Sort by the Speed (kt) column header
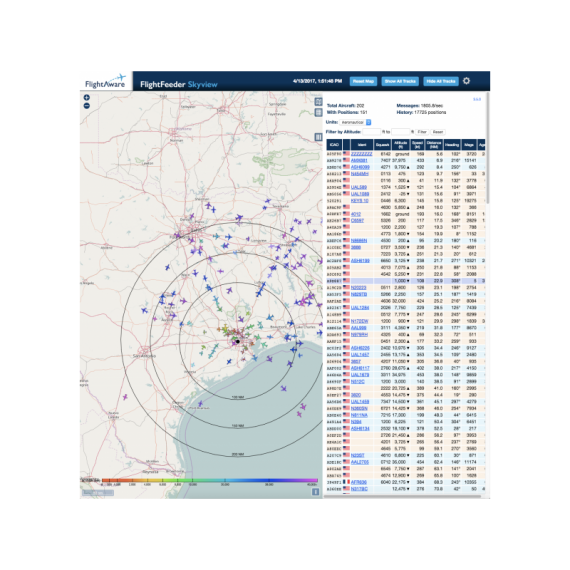This screenshot has width=570, height=570. click(x=417, y=145)
